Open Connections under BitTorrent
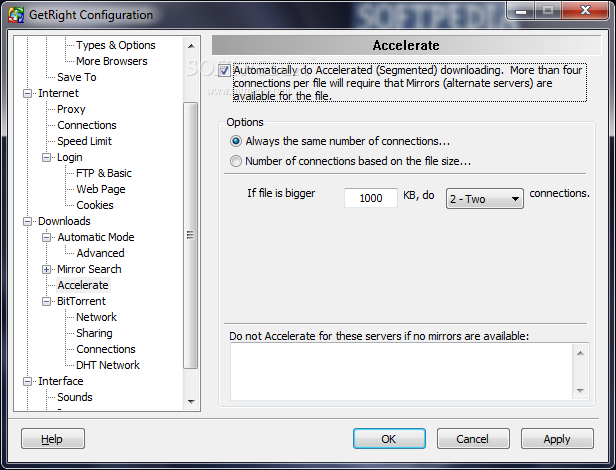Screen dimensions: 616x470 click(x=106, y=349)
